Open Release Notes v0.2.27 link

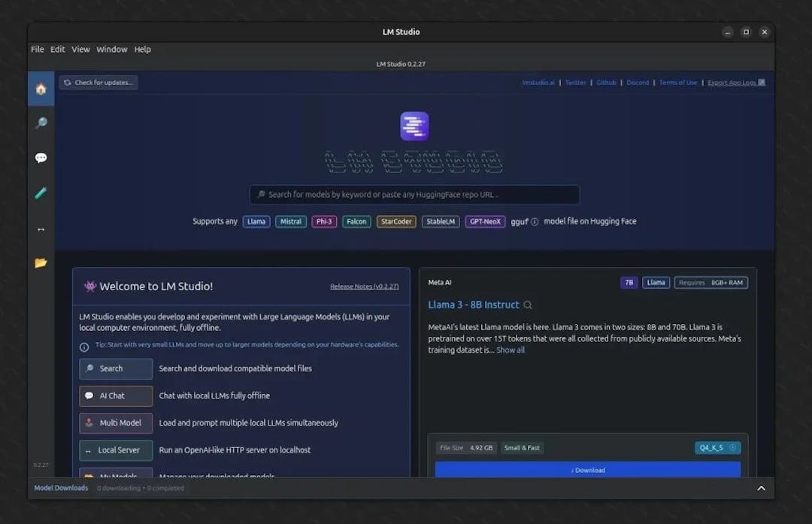[364, 286]
